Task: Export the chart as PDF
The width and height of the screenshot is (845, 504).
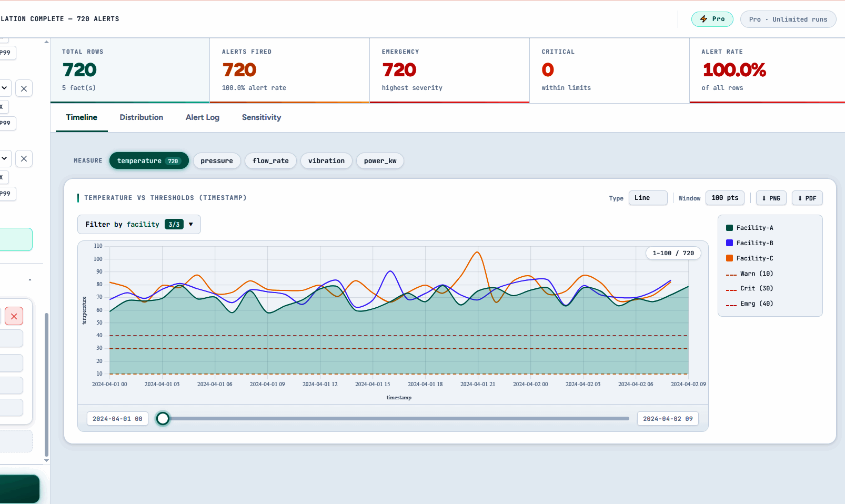Action: point(807,198)
